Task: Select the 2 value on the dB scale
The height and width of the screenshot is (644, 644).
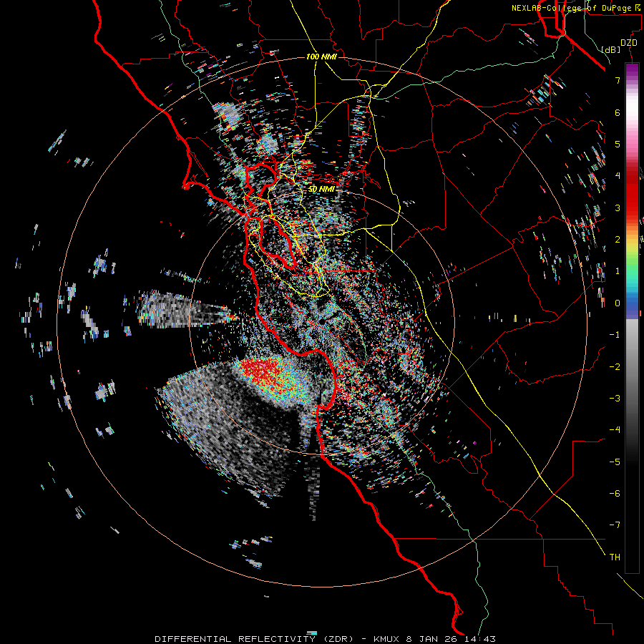Action: (x=618, y=240)
